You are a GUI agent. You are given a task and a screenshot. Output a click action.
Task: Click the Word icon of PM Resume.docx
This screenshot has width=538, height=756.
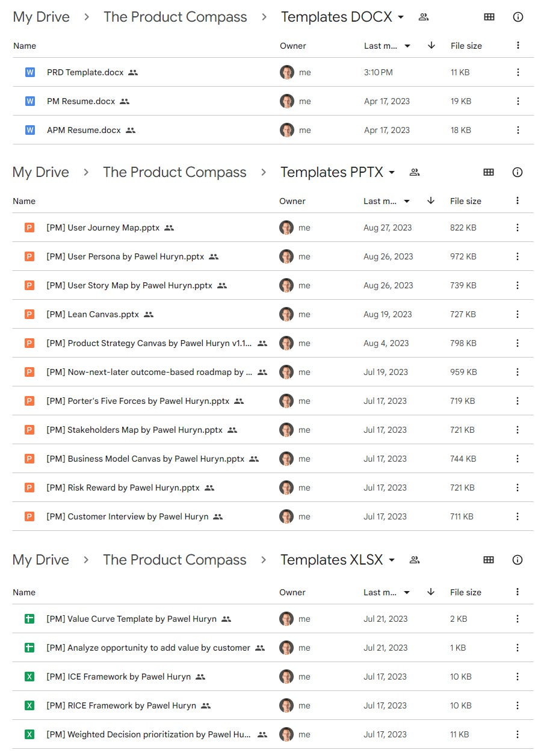[30, 101]
